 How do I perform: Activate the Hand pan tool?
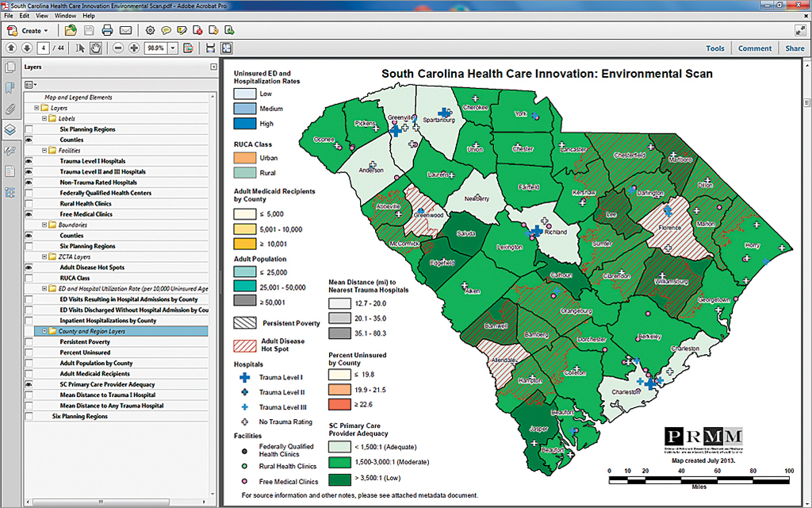[x=96, y=48]
